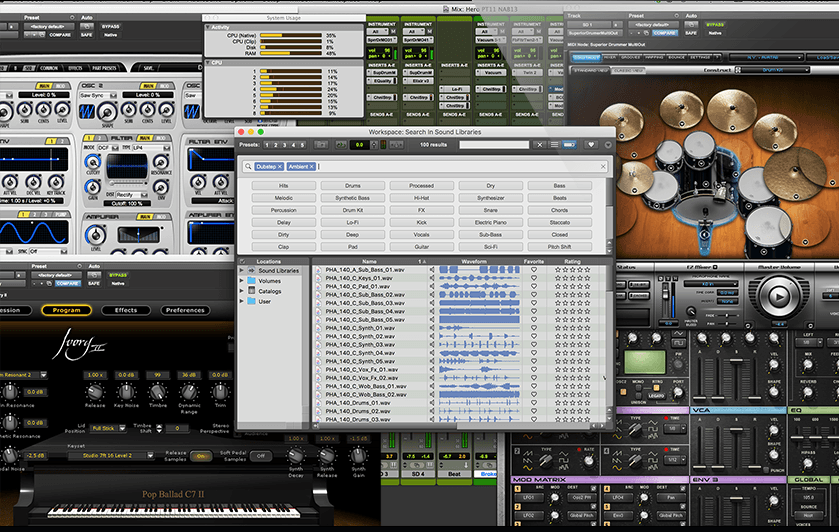Select preset 3 in the Workspace toolbar

[x=284, y=145]
